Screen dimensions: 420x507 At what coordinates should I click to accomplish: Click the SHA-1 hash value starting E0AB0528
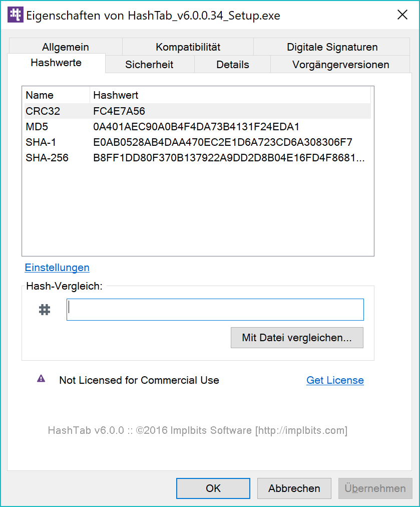click(223, 142)
